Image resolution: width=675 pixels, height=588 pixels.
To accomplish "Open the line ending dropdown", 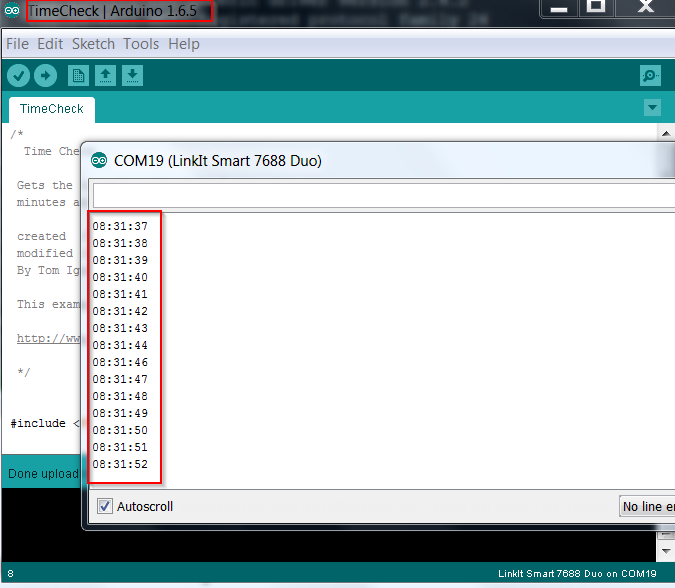I will pos(646,507).
